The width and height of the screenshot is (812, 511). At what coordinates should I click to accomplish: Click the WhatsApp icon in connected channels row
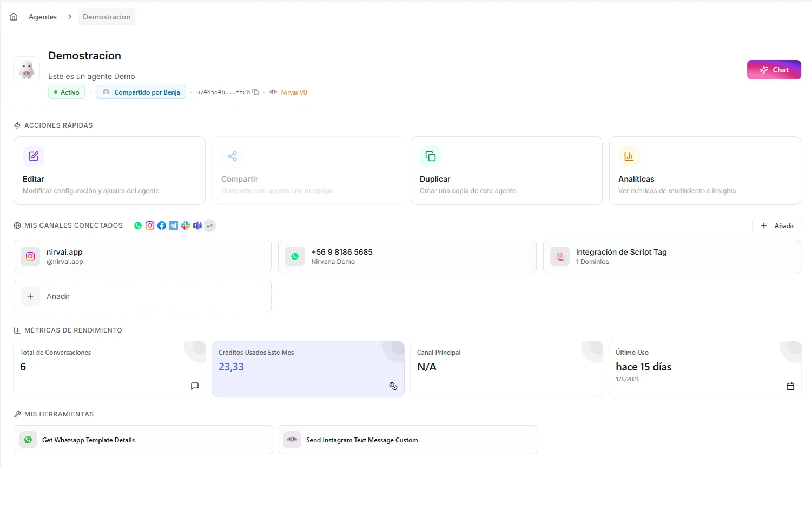pos(138,225)
